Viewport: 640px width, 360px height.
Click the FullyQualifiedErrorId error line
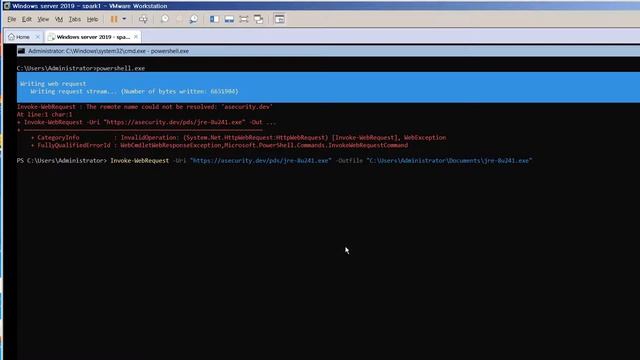click(x=219, y=145)
